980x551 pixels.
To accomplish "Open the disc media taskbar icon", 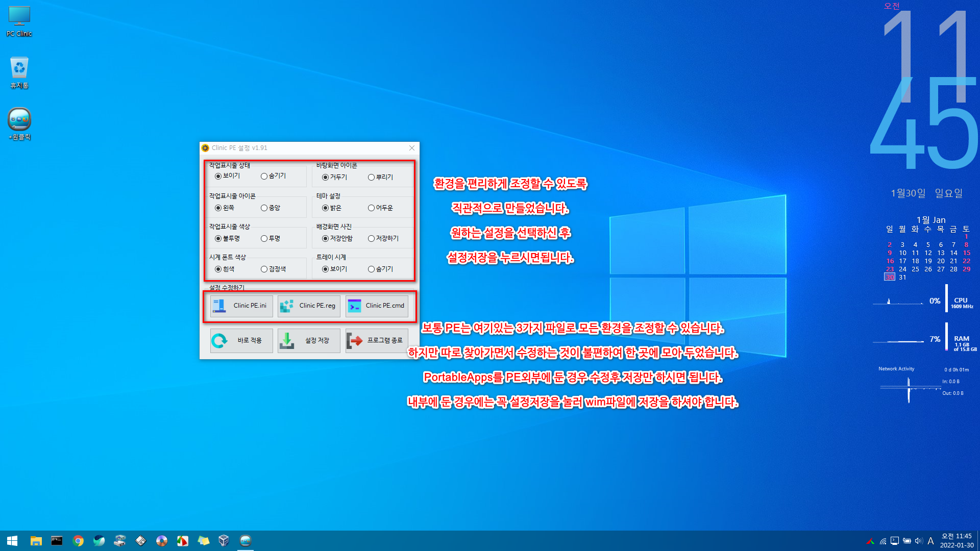I will point(162,541).
